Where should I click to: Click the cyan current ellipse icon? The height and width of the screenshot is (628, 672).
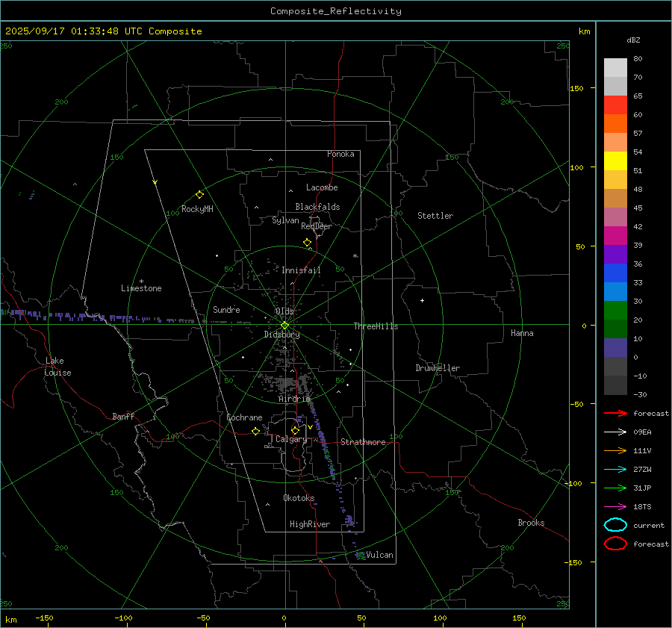click(615, 525)
